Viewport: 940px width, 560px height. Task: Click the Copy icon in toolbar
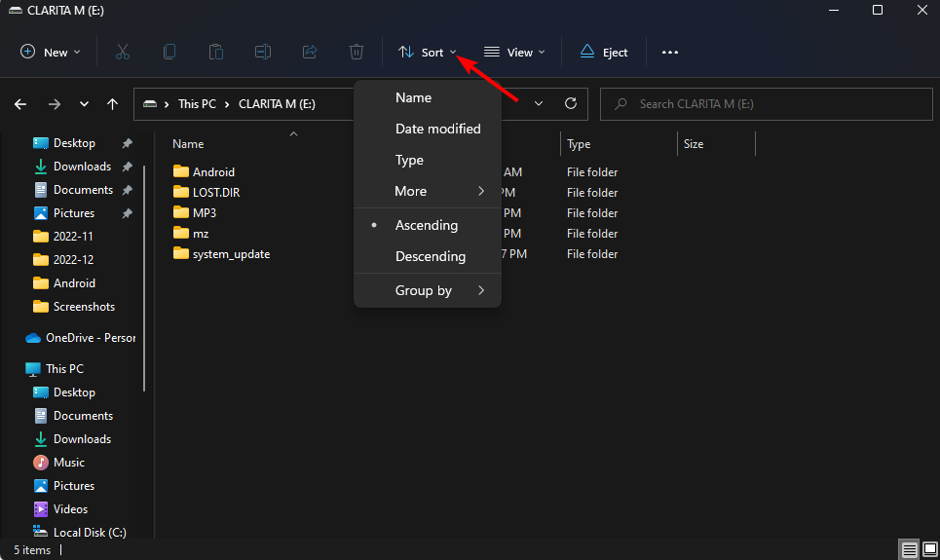[169, 53]
